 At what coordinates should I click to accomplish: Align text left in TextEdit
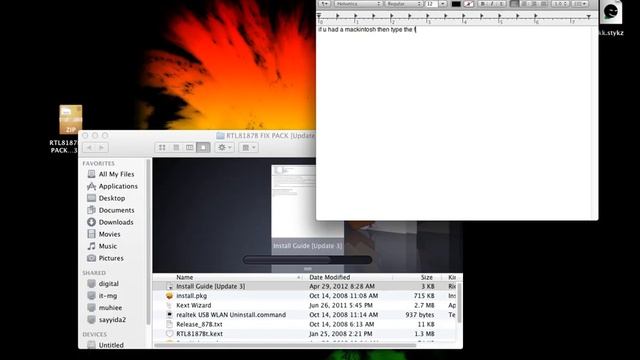[514, 4]
